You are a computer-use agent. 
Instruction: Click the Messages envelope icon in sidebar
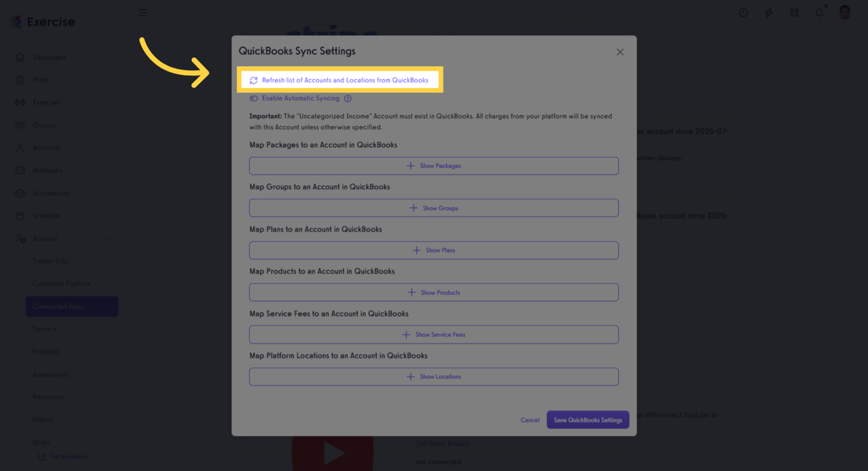[x=20, y=170]
